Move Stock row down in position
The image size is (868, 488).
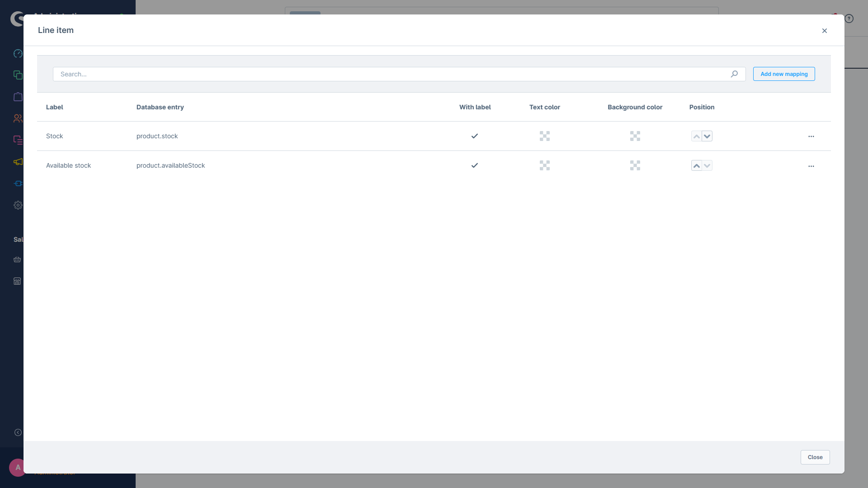[707, 136]
